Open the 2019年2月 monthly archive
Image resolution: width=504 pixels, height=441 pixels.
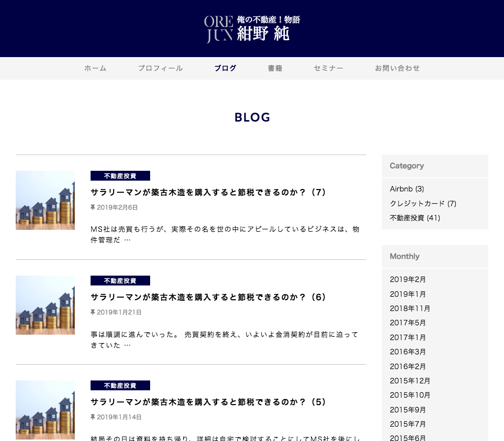408,280
